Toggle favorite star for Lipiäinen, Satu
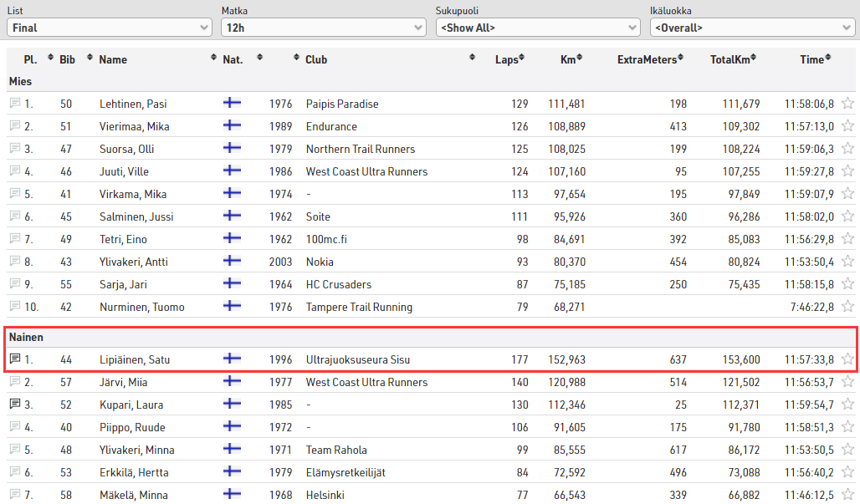The image size is (860, 504). click(847, 359)
